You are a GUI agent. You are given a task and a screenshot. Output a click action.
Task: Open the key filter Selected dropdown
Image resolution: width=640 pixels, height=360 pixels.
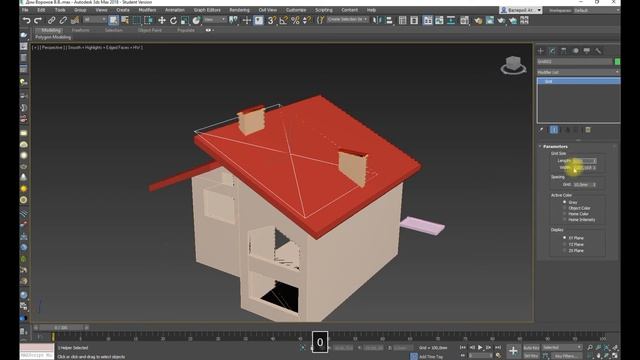point(562,347)
